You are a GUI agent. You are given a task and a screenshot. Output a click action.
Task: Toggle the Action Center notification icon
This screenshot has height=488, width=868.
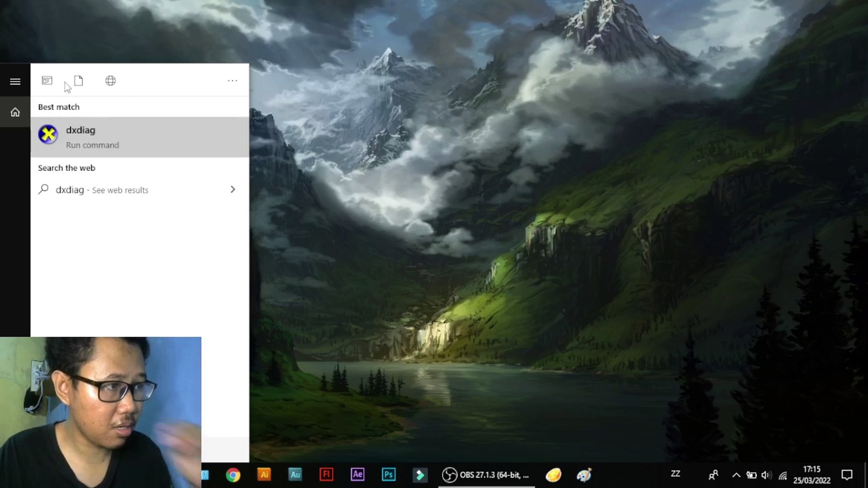tap(846, 475)
